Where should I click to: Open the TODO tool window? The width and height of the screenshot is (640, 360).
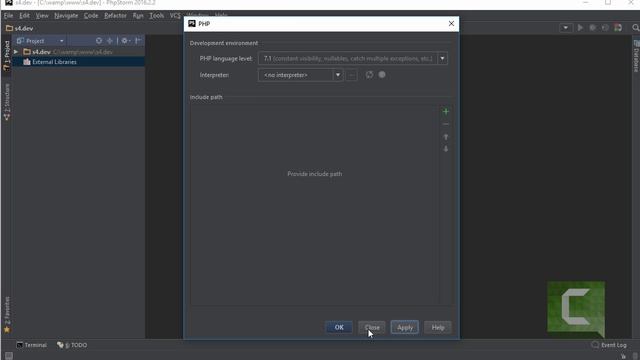pos(72,345)
